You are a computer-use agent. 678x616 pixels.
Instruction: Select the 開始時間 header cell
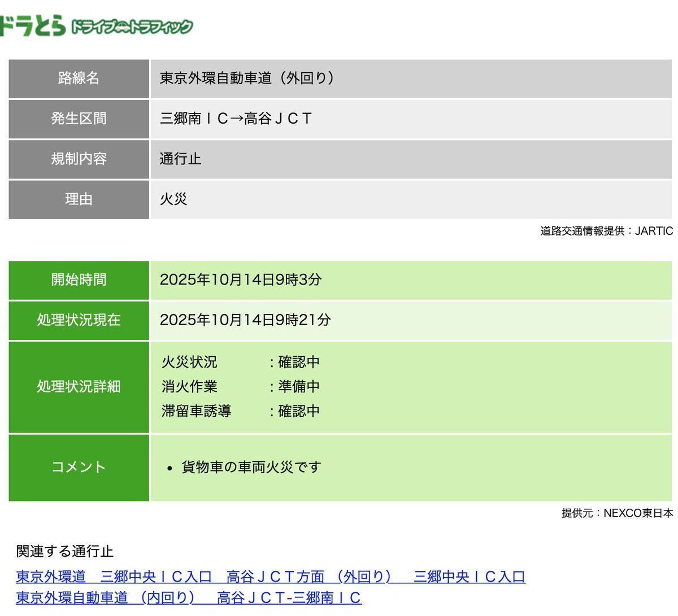tap(79, 280)
